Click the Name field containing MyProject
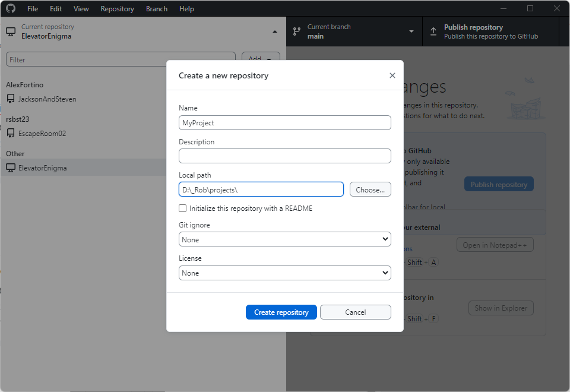 284,122
